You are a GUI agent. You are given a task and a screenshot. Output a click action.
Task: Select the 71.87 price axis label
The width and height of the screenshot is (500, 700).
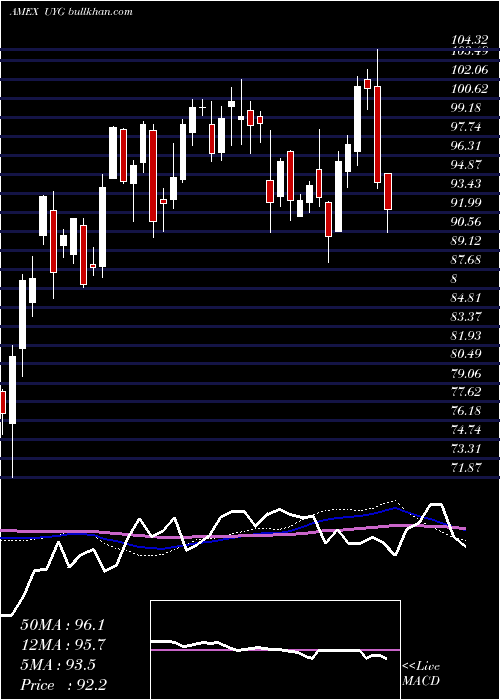pyautogui.click(x=468, y=468)
